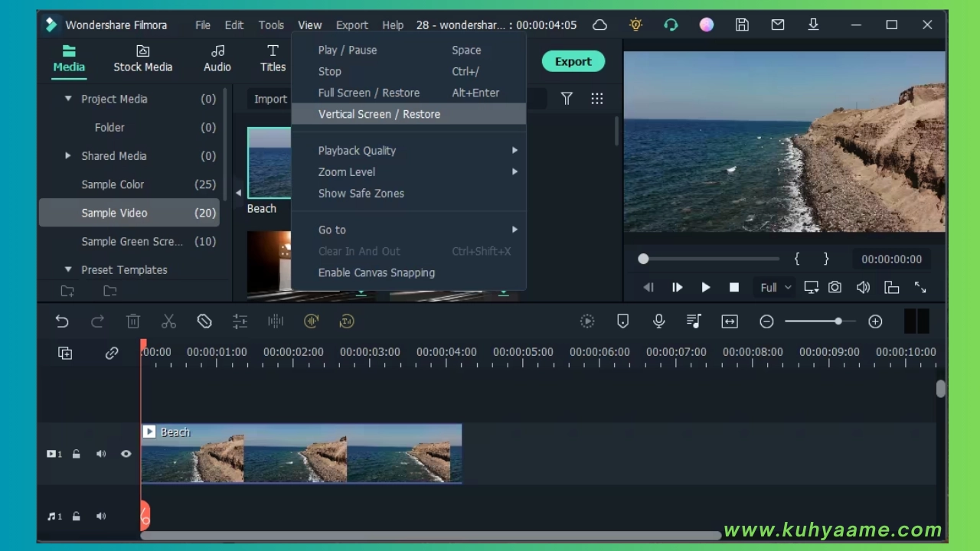Step back one frame in preview
Screen dimensions: 980x551
click(648, 288)
